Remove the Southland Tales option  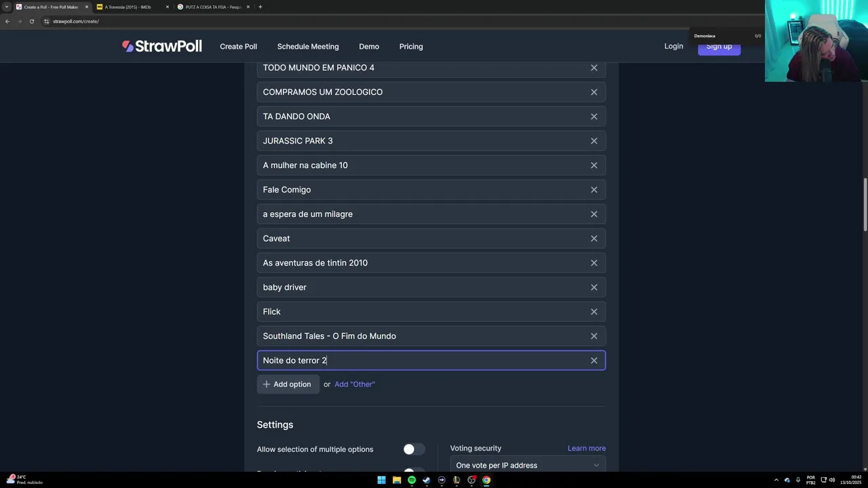coord(594,336)
